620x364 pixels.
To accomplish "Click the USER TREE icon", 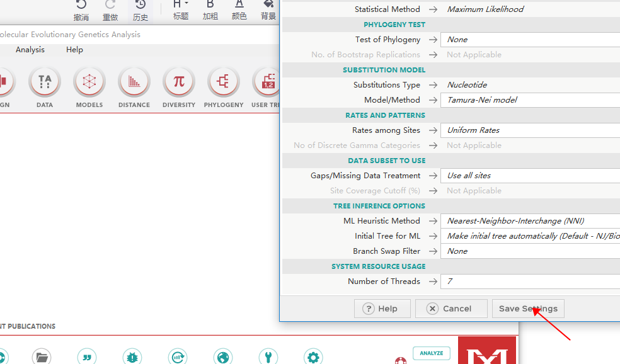I will 266,88.
